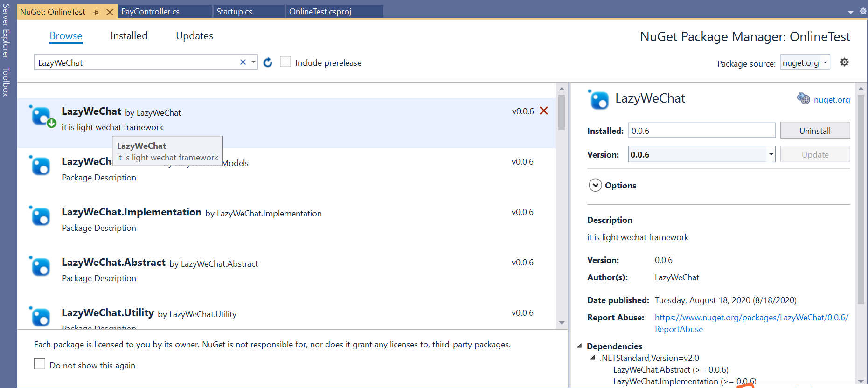Image resolution: width=868 pixels, height=388 pixels.
Task: Click the details pane scrollbar thumb
Action: 861,200
